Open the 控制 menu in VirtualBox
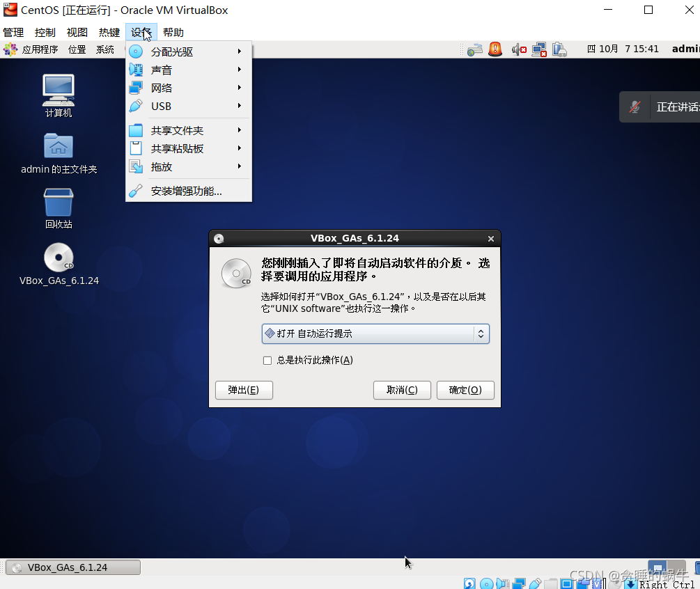 pos(45,33)
